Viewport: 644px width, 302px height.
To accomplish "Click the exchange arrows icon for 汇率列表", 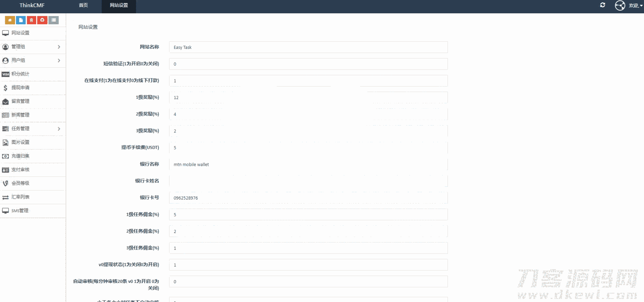I will (x=5, y=197).
